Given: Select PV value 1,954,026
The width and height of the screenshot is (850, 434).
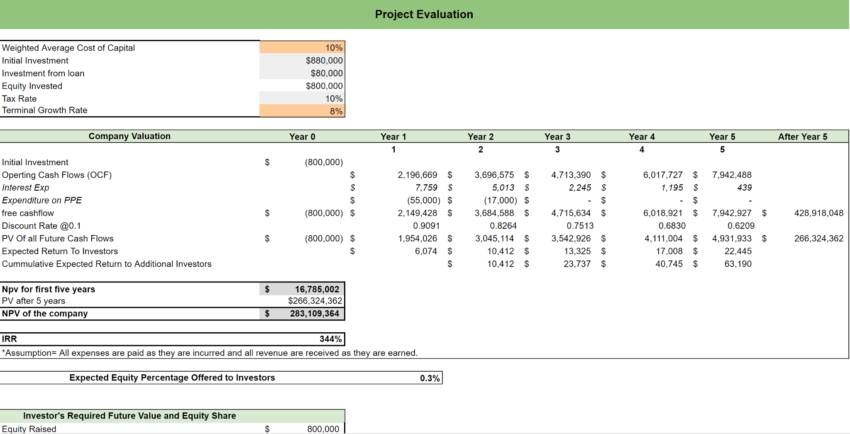Looking at the screenshot, I should coord(417,238).
